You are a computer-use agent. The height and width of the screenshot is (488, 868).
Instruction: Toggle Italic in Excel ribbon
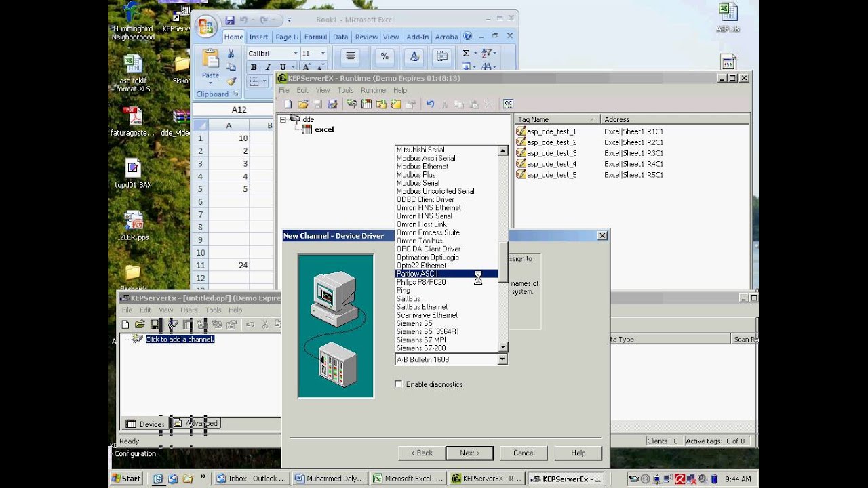268,67
